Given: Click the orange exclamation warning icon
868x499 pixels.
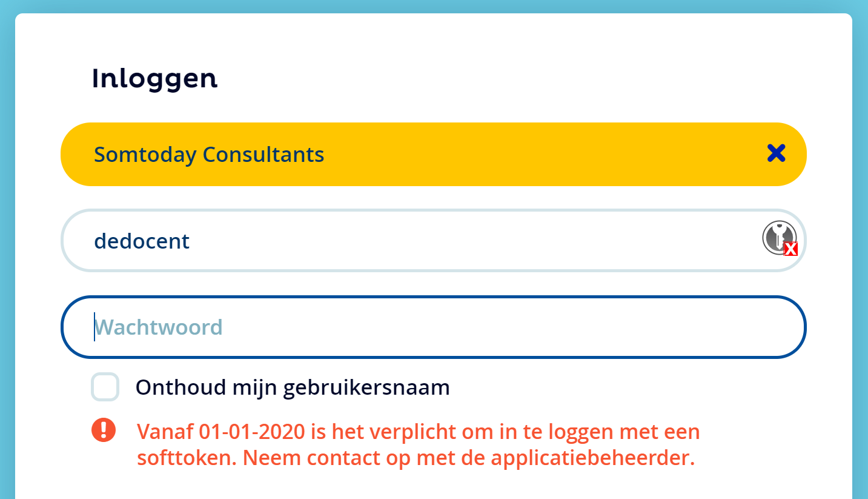Looking at the screenshot, I should pyautogui.click(x=104, y=430).
